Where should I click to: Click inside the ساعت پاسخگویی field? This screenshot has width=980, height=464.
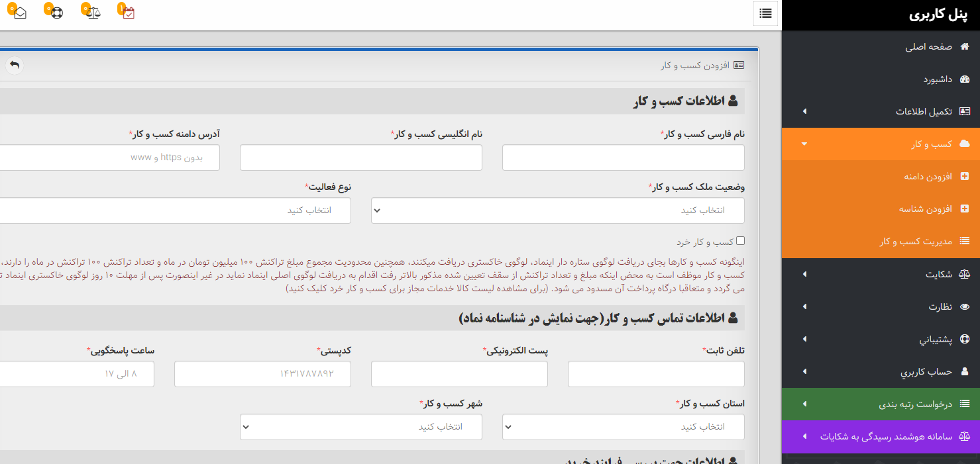(77, 374)
